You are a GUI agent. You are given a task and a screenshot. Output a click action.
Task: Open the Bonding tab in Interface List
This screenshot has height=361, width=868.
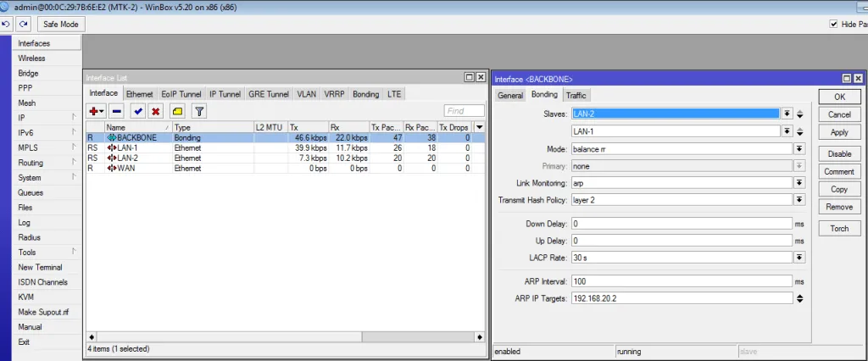(365, 94)
